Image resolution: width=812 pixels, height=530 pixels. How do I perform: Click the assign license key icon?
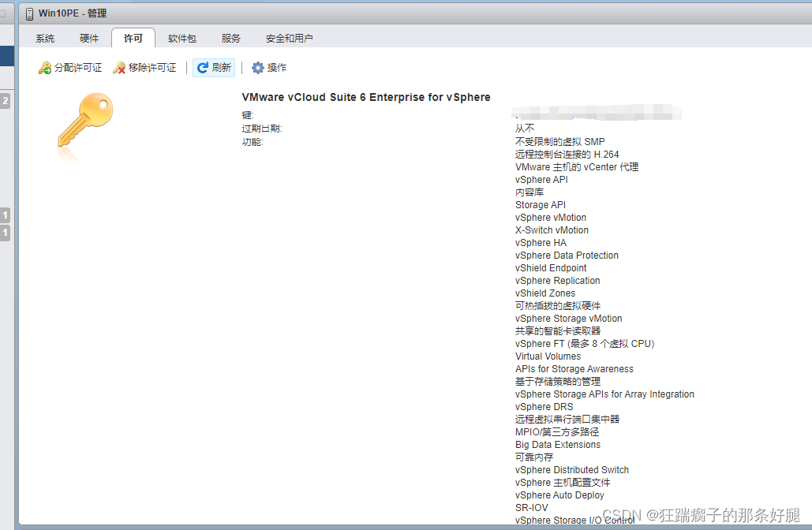(x=44, y=68)
